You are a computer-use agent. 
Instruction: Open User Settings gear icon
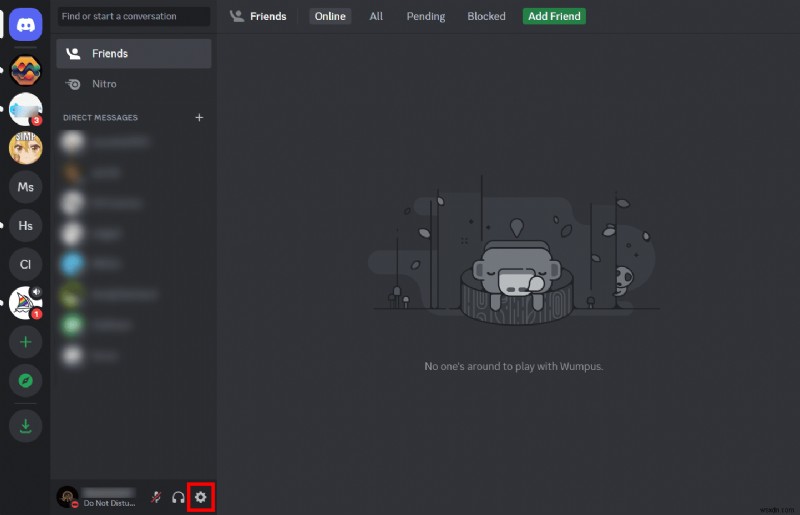pos(201,497)
